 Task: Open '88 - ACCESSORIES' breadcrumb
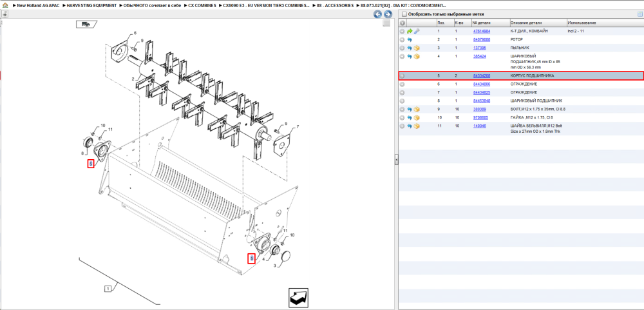(335, 5)
